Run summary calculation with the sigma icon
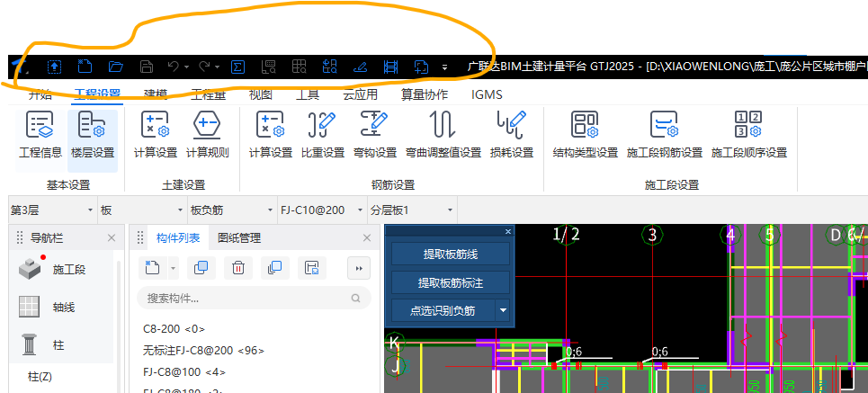The width and height of the screenshot is (868, 393). [x=237, y=67]
